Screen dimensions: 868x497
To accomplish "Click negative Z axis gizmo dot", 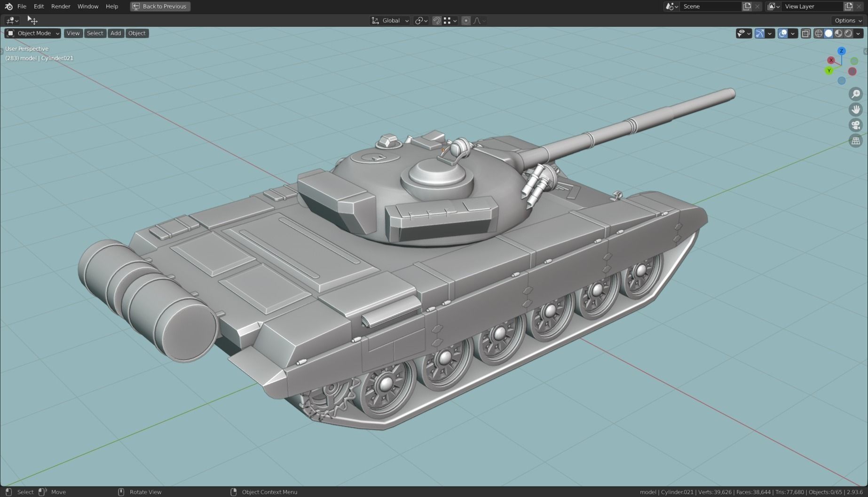I will tap(842, 81).
